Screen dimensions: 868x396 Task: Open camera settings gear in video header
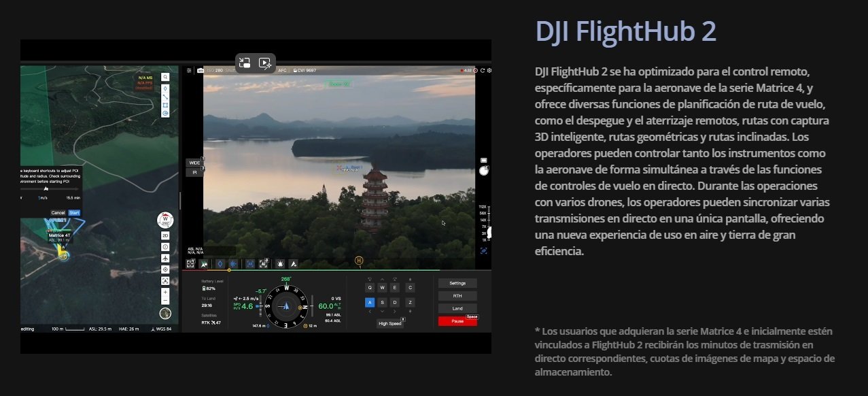[x=489, y=70]
